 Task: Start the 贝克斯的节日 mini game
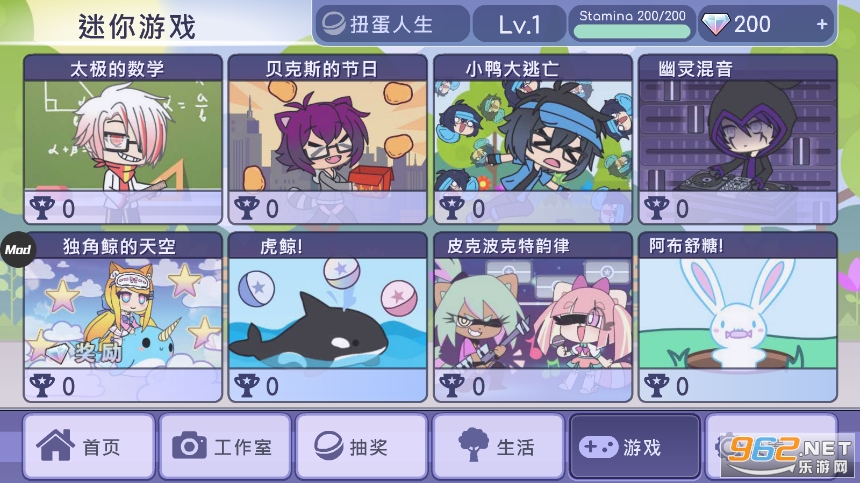coord(327,139)
